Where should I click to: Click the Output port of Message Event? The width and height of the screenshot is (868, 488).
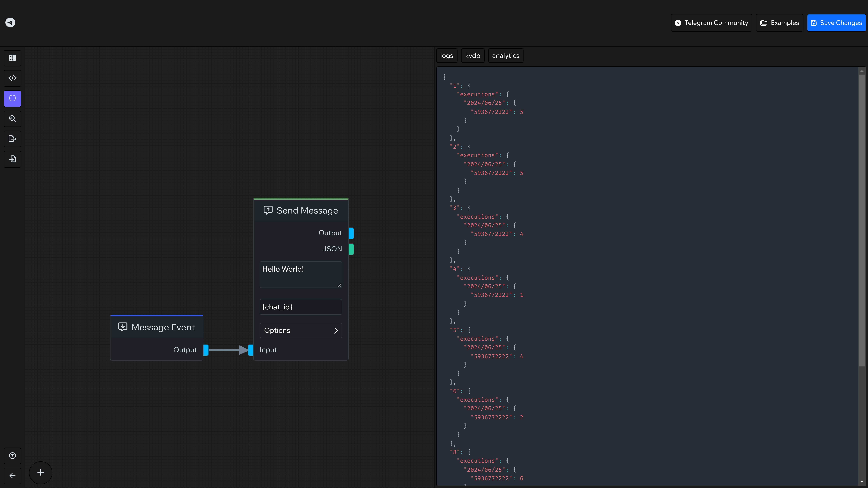(206, 350)
